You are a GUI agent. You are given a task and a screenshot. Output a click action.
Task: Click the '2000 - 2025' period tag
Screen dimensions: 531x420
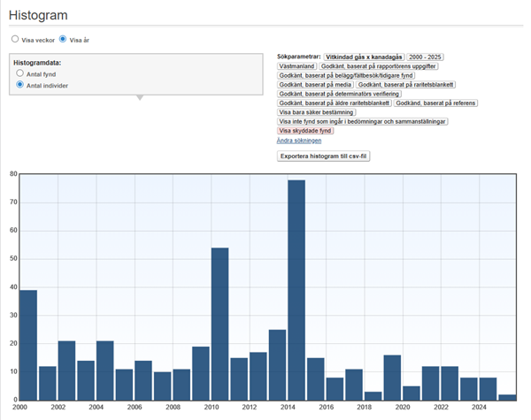425,57
